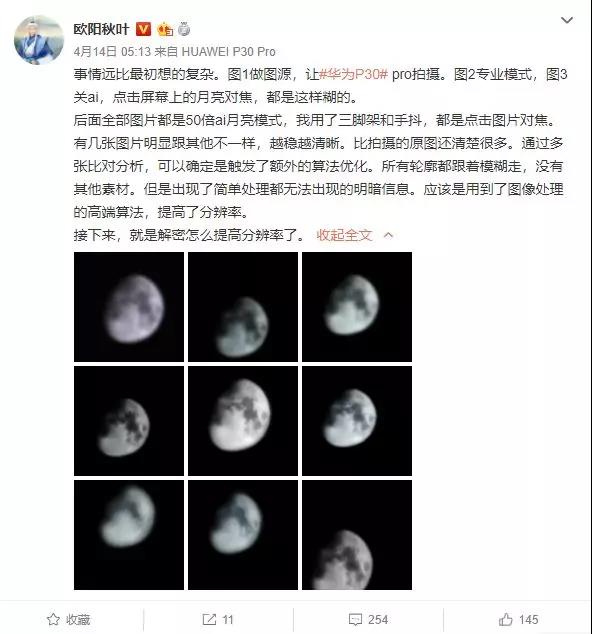592x634 pixels.
Task: Click the orange V verification badge
Action: (x=143, y=29)
